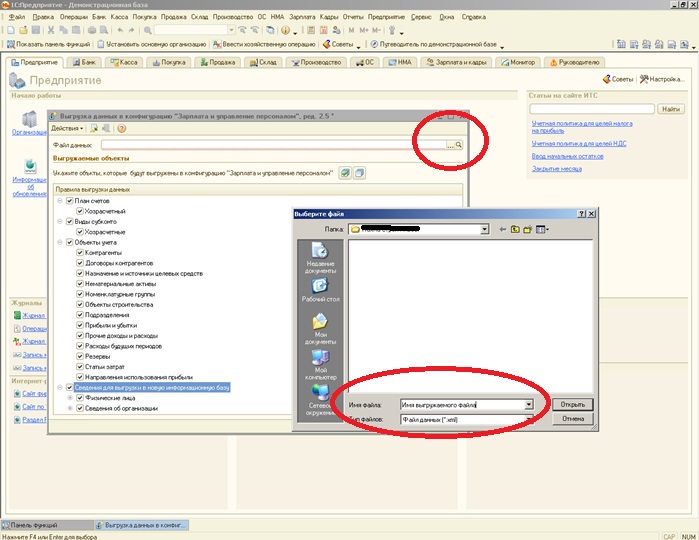Uncheck Договоры контрагентов checkbox
Screen dimensions: 699x540
80,263
